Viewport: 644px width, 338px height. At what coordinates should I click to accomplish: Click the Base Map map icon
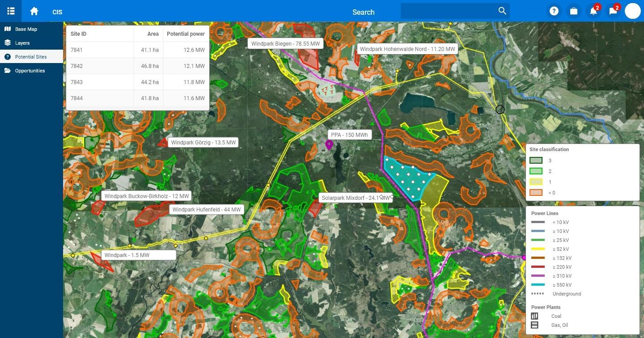click(8, 29)
